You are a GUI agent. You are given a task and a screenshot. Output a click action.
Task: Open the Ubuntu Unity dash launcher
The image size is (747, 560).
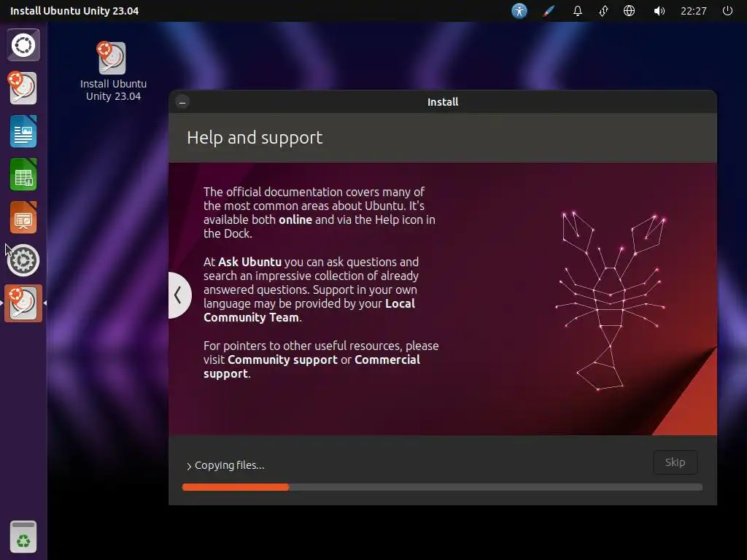coord(23,45)
